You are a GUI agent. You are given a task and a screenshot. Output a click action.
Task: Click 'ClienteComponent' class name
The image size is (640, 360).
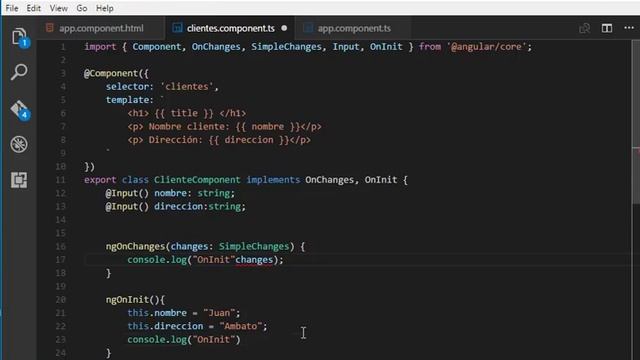197,180
